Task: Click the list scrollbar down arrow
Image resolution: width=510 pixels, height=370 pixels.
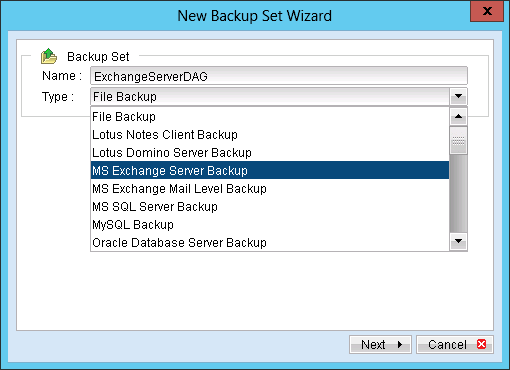Action: tap(458, 241)
